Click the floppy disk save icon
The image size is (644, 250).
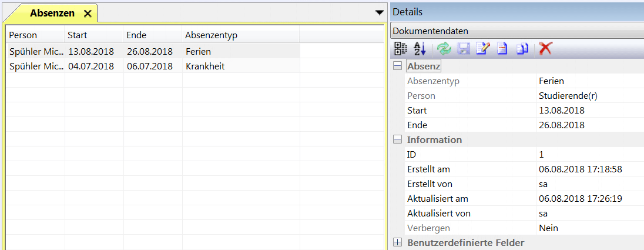pos(464,49)
